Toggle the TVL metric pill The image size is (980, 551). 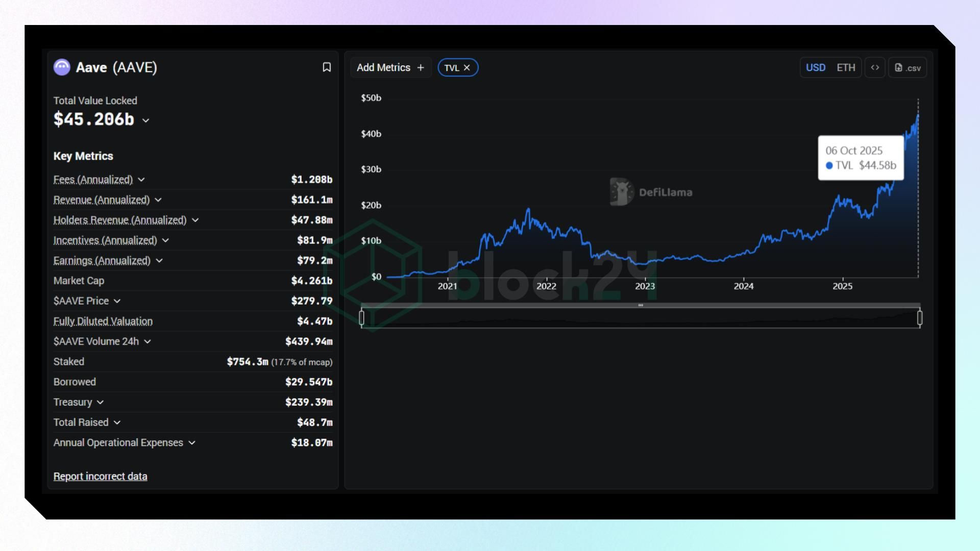[451, 67]
